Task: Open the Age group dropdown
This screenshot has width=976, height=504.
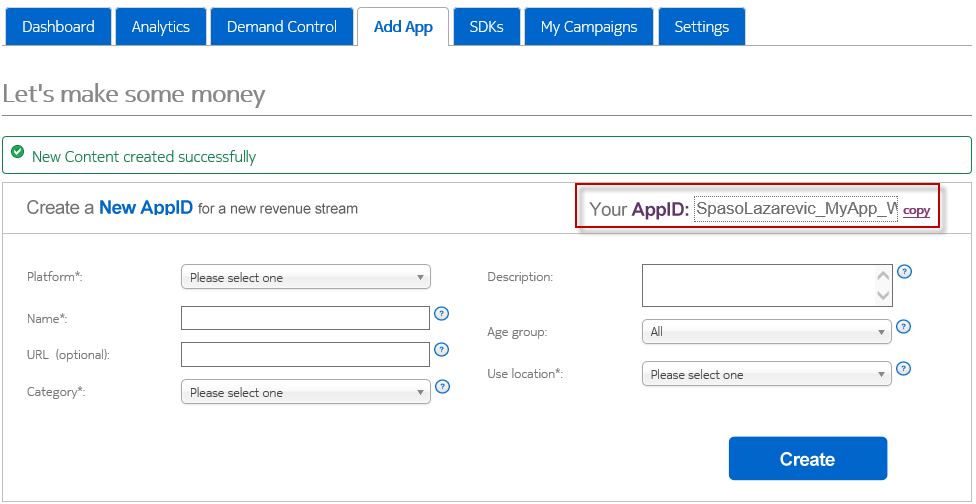Action: click(x=765, y=331)
